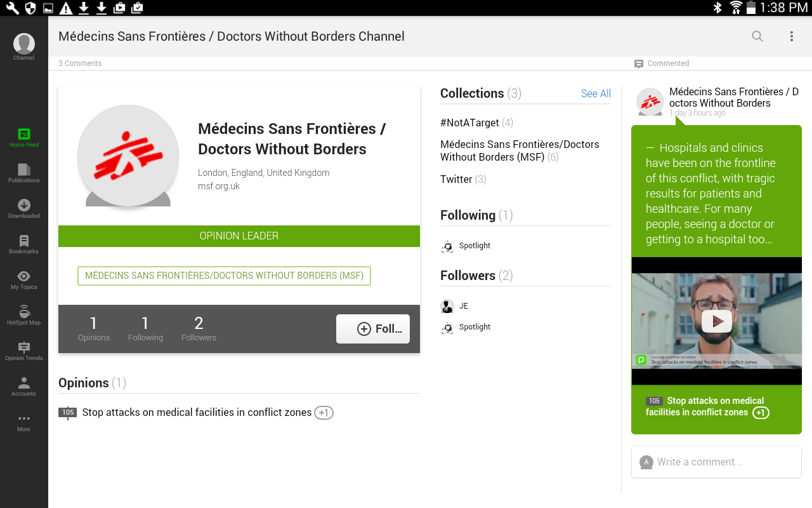Open Bookmarks from the sidebar
812x508 pixels.
(24, 243)
